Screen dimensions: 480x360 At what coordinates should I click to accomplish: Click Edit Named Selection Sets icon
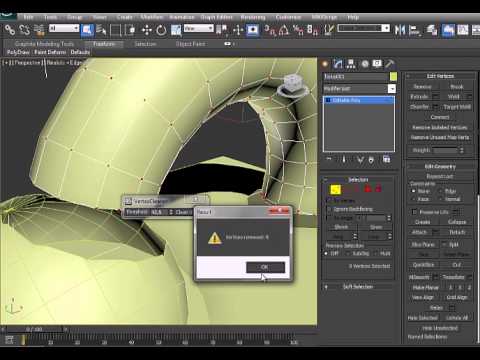[x=329, y=30]
